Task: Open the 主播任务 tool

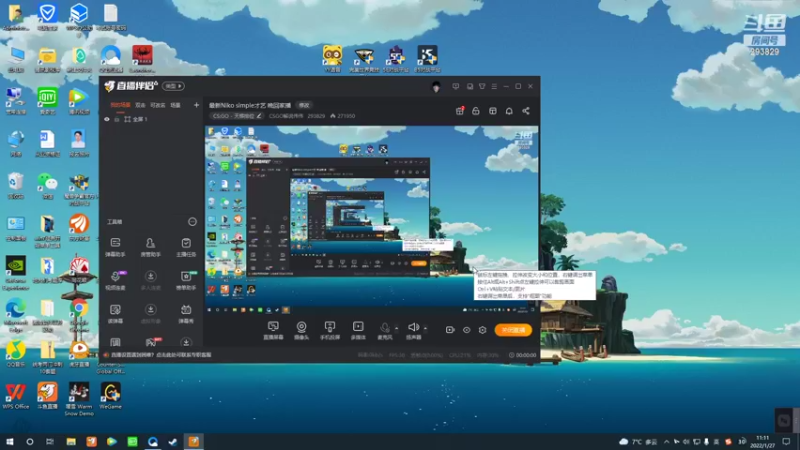Action: [186, 247]
